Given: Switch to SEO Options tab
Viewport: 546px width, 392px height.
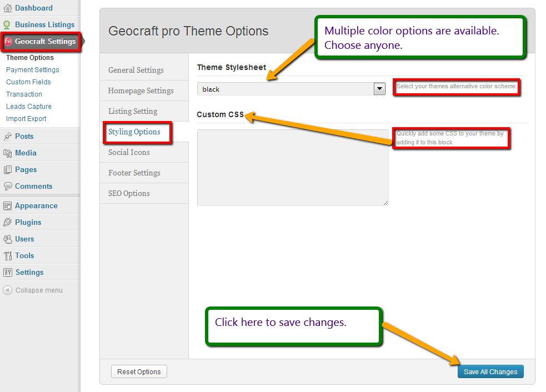Looking at the screenshot, I should click(x=144, y=194).
